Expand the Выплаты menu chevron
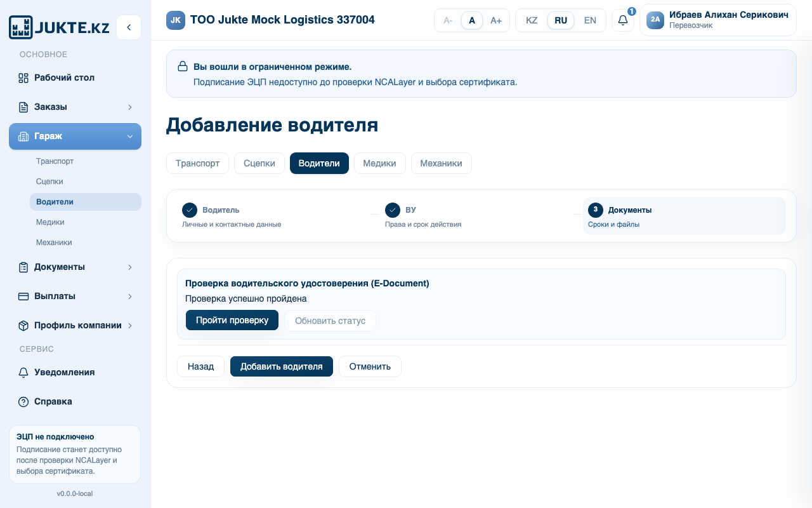The width and height of the screenshot is (812, 508). coord(130,297)
